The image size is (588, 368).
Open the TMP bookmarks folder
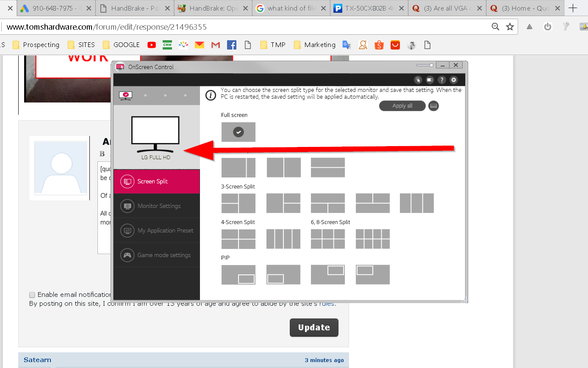coord(273,45)
